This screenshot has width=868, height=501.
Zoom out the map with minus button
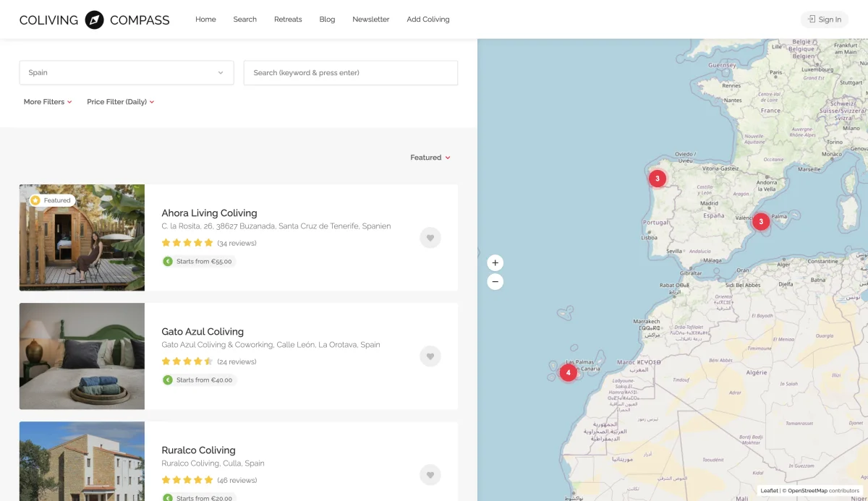(495, 282)
